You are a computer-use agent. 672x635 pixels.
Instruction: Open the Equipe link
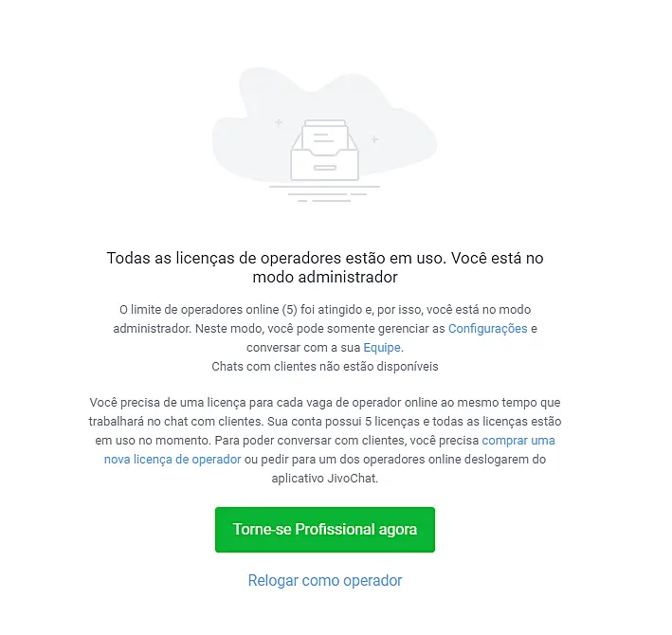click(x=382, y=348)
